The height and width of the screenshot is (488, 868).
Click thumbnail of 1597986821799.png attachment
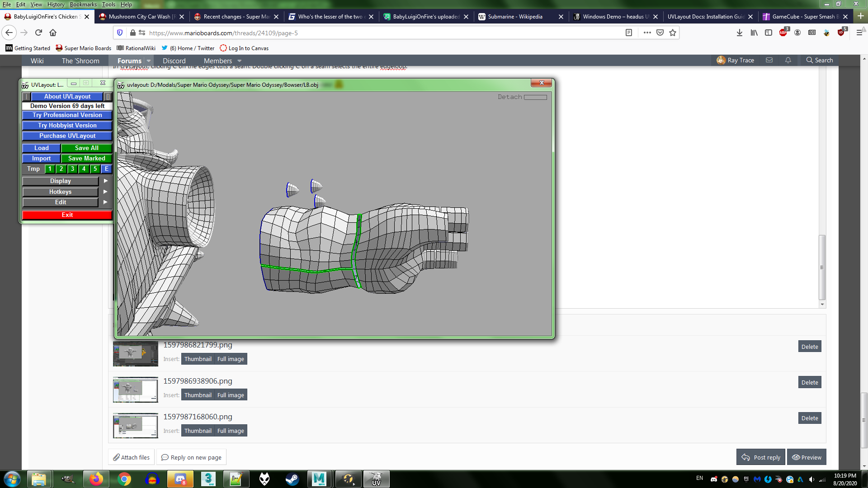tap(135, 353)
